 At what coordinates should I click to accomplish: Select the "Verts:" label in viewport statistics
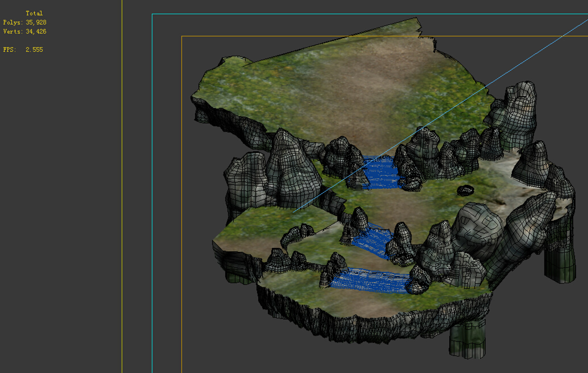point(13,31)
